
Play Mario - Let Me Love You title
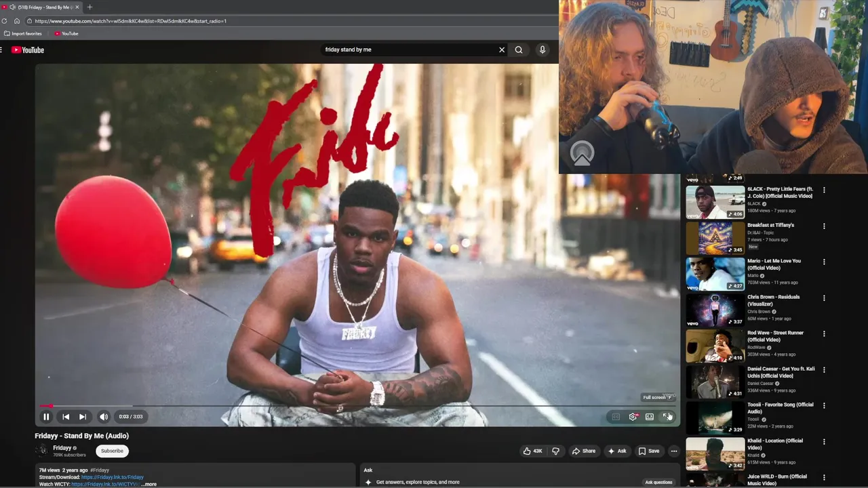point(774,264)
